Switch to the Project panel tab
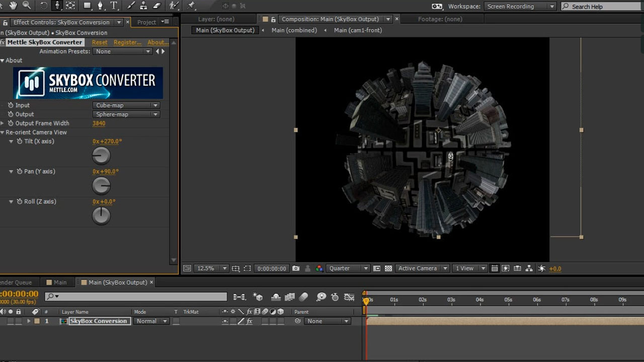 pyautogui.click(x=146, y=22)
